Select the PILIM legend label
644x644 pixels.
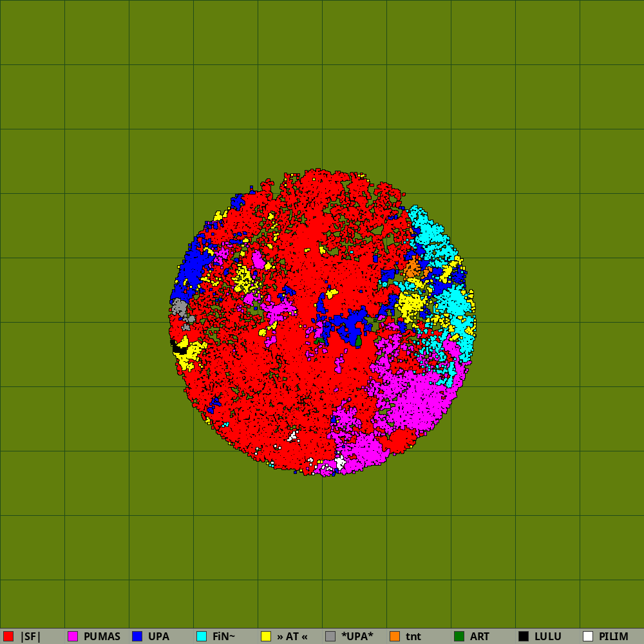pos(614,637)
